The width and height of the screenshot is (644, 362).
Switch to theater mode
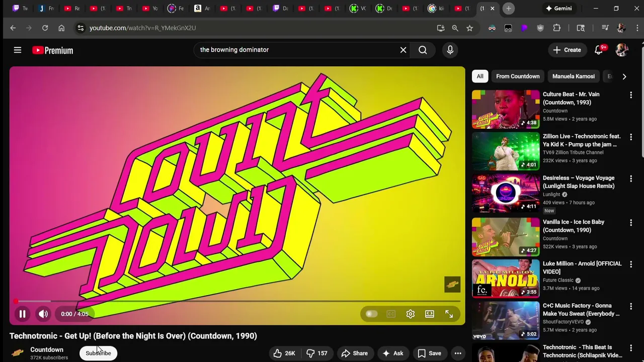click(430, 314)
